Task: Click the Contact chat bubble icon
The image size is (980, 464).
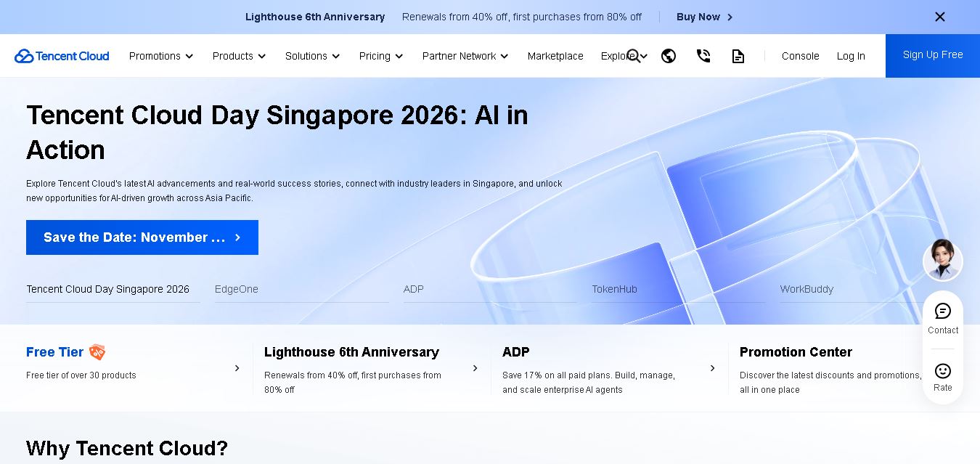Action: click(x=943, y=311)
